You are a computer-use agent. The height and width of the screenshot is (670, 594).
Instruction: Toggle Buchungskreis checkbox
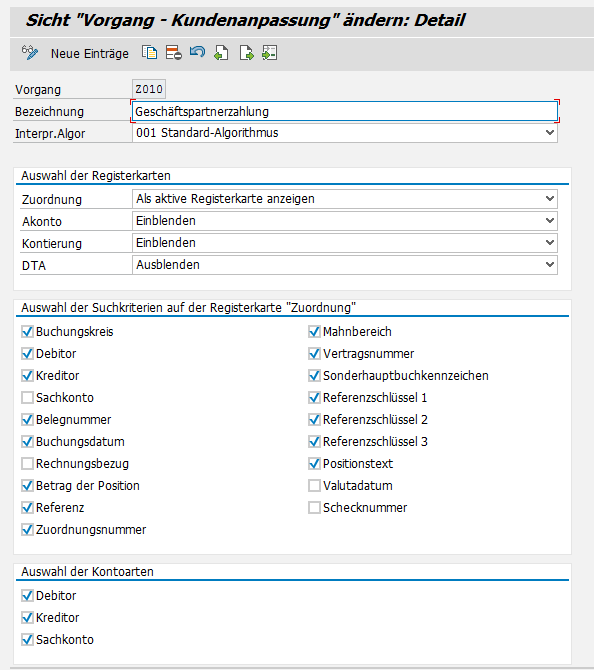(x=27, y=332)
